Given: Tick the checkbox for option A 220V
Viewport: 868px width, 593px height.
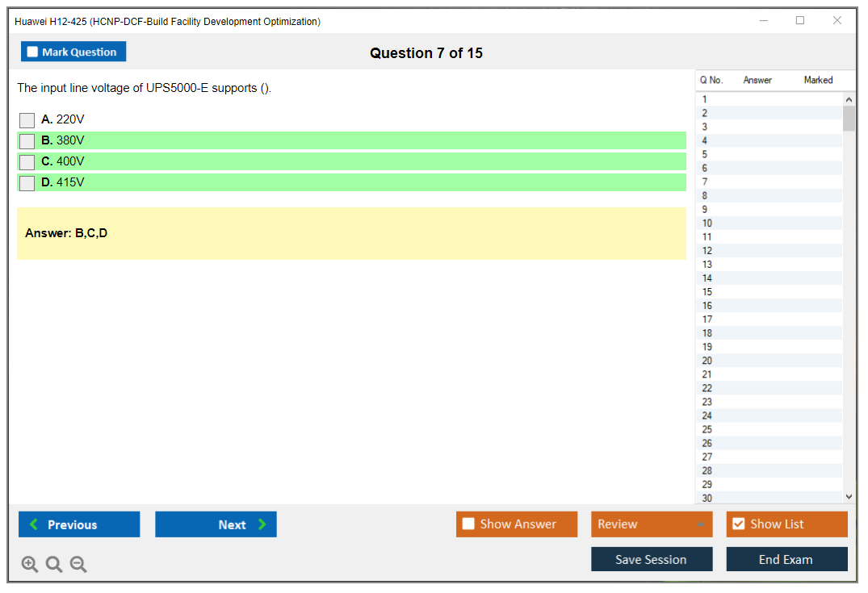Looking at the screenshot, I should click(27, 120).
